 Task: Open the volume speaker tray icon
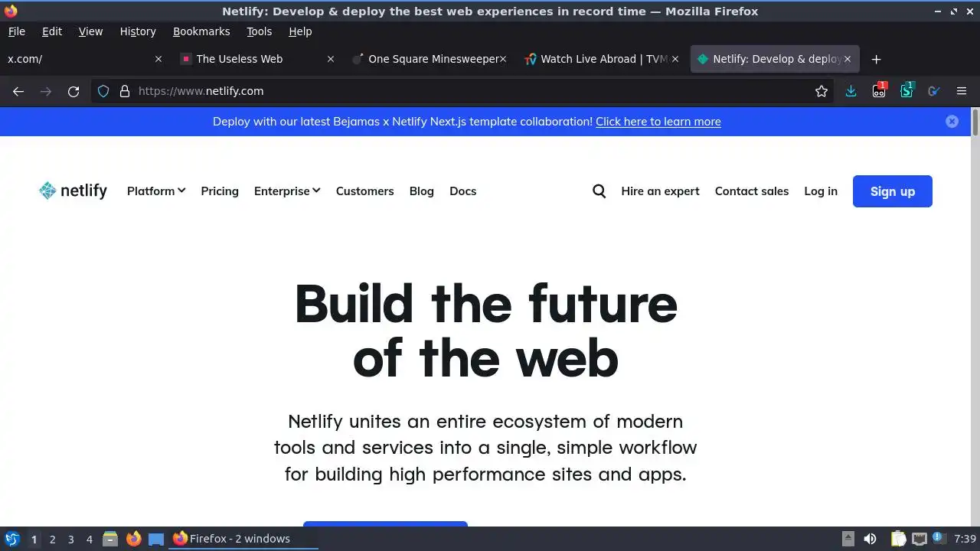pyautogui.click(x=870, y=539)
